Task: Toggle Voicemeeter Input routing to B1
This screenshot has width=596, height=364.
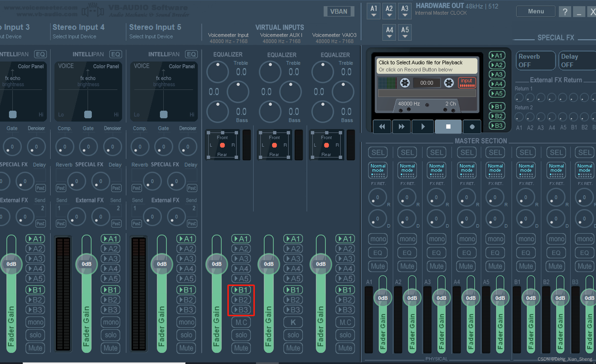Action: 241,290
